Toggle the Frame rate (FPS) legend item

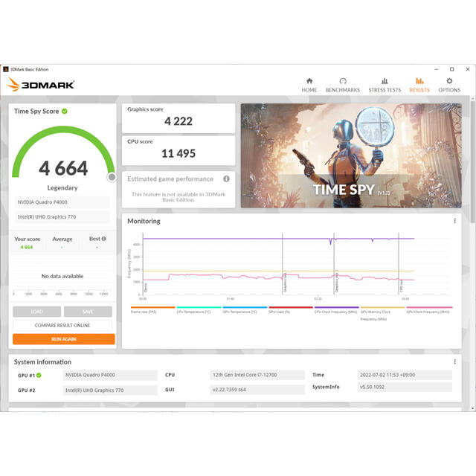(x=152, y=310)
